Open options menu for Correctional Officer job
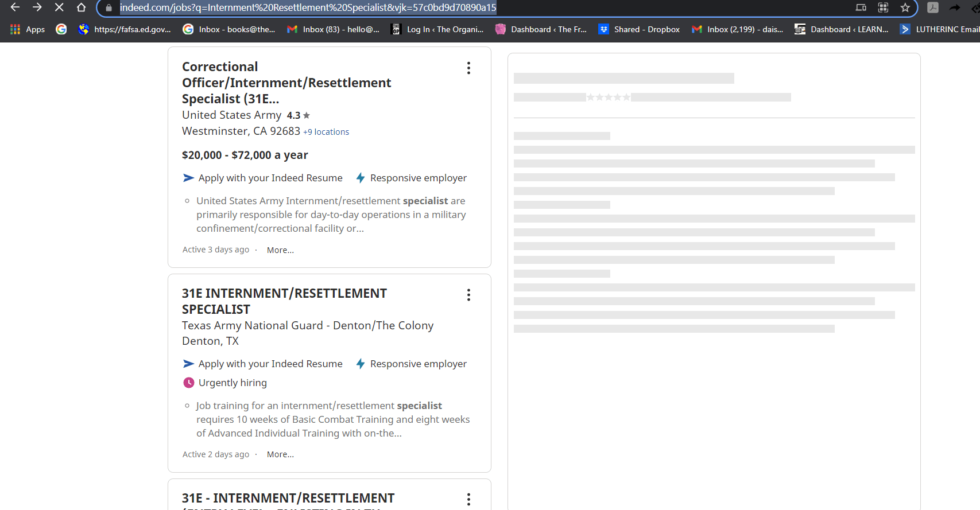Screen dimensions: 980x510 pyautogui.click(x=468, y=68)
